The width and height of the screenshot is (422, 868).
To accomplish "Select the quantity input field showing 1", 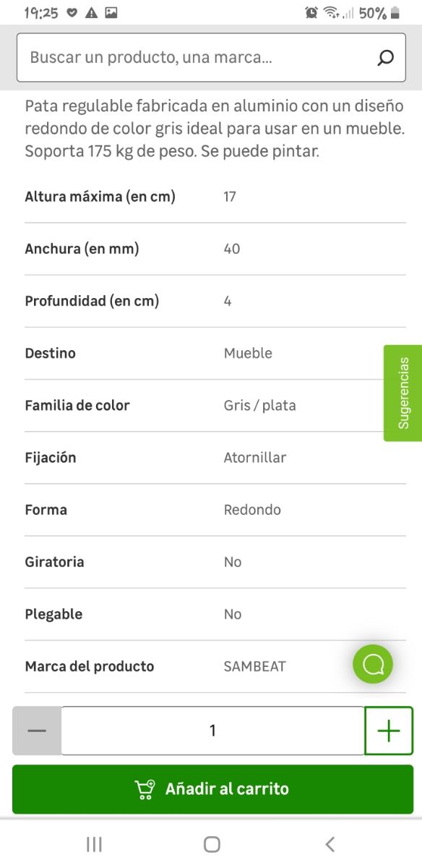I will click(212, 730).
